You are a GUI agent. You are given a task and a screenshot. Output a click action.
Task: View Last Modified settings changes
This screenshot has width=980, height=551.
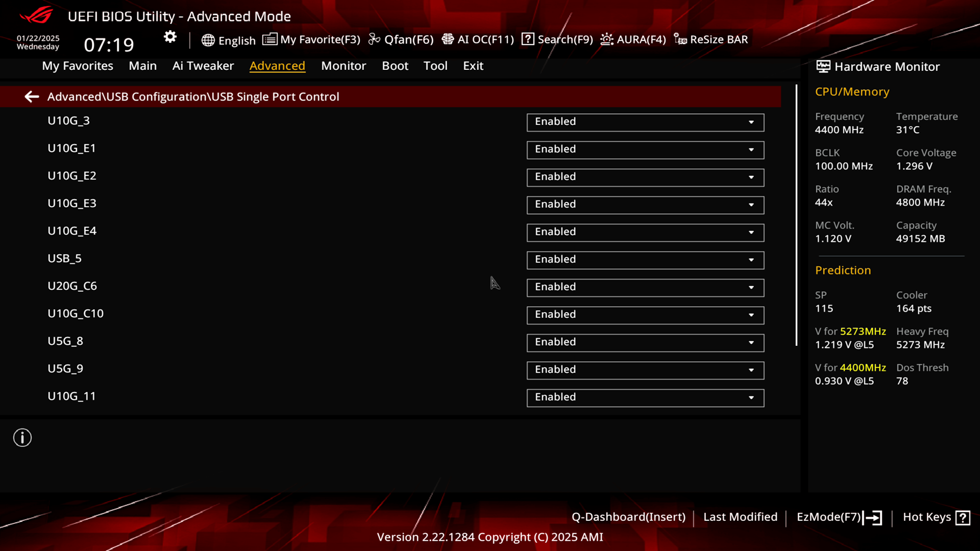[x=740, y=517]
